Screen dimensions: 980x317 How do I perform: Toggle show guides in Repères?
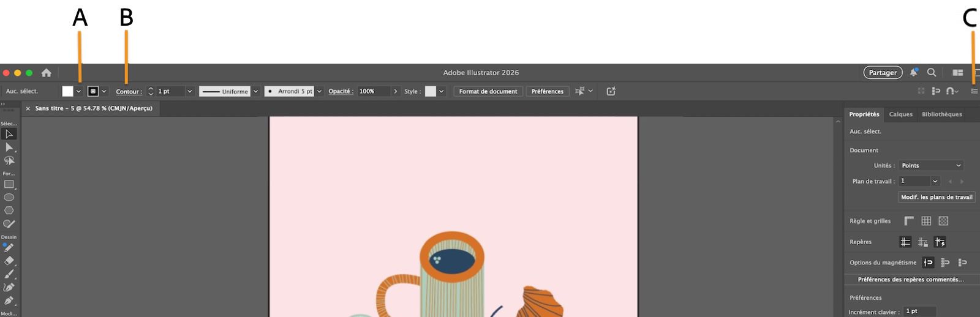(x=905, y=242)
